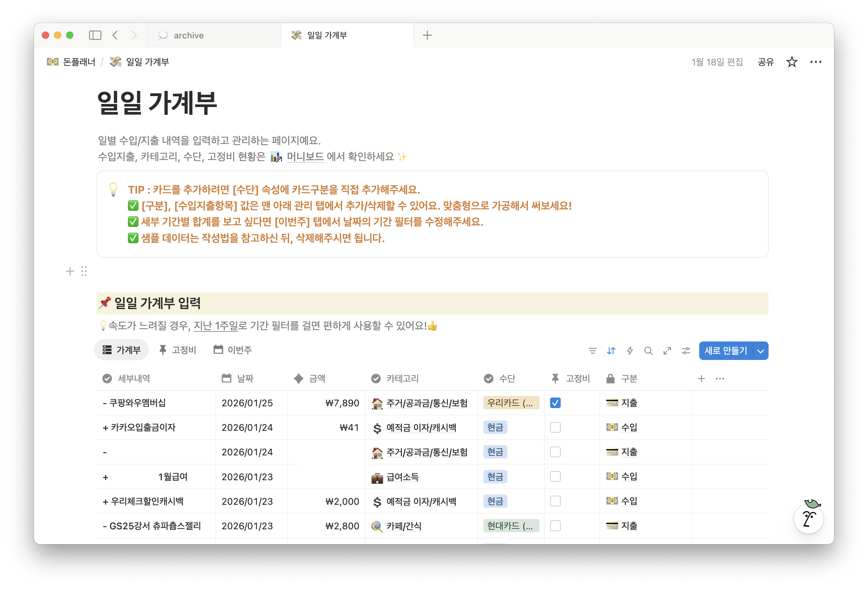Click the search icon in the database toolbar

point(648,351)
